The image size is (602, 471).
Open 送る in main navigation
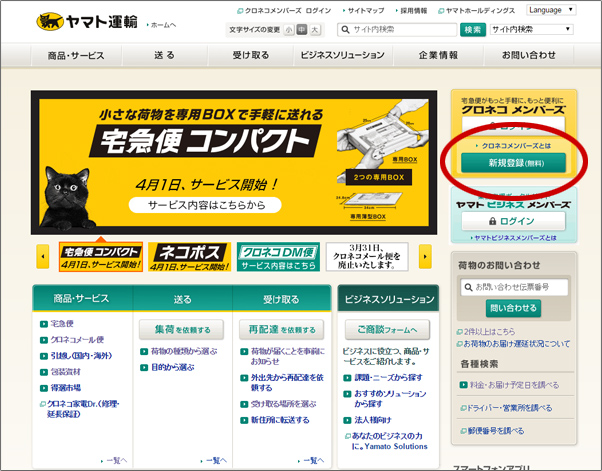[x=165, y=55]
